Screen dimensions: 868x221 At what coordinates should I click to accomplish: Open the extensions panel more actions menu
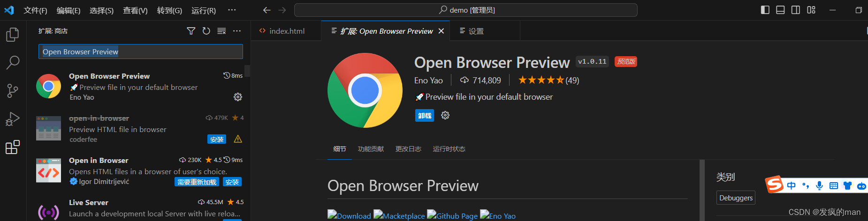237,31
